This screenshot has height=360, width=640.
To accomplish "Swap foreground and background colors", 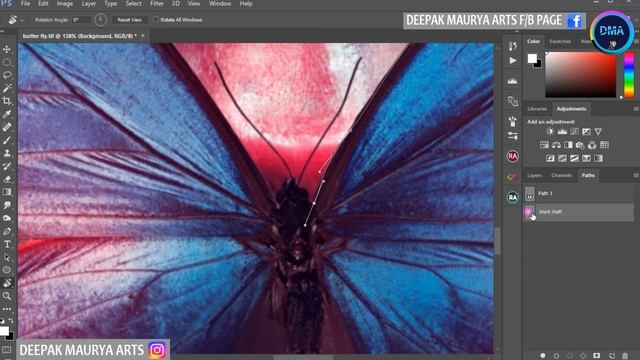I will pyautogui.click(x=11, y=321).
